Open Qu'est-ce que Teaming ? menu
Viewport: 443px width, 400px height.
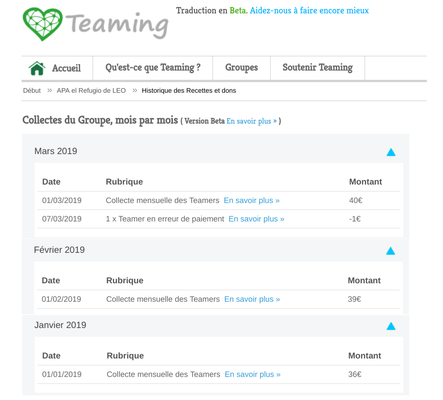click(153, 68)
